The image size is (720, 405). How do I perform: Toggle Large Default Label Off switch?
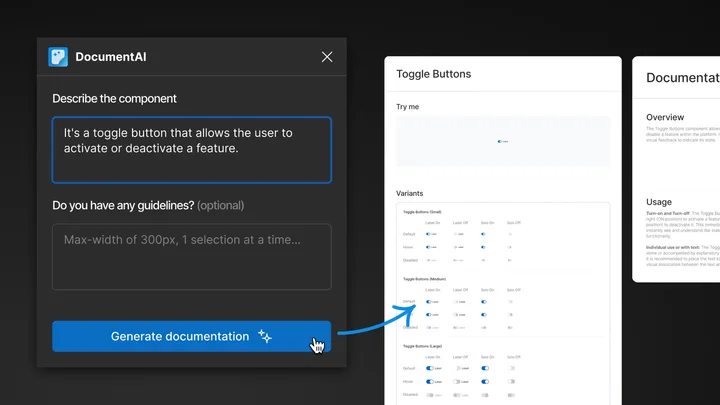pyautogui.click(x=458, y=368)
